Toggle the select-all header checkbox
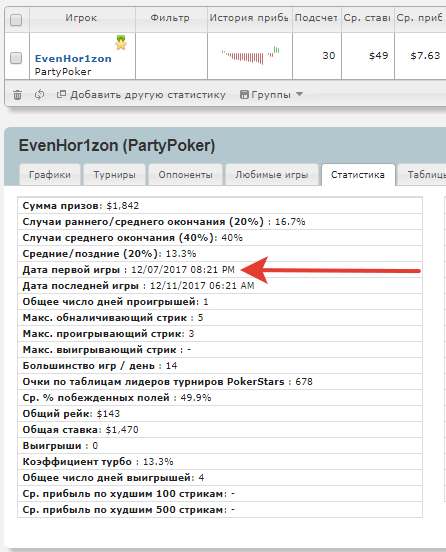Screen dimensions: 446x552 (16, 20)
